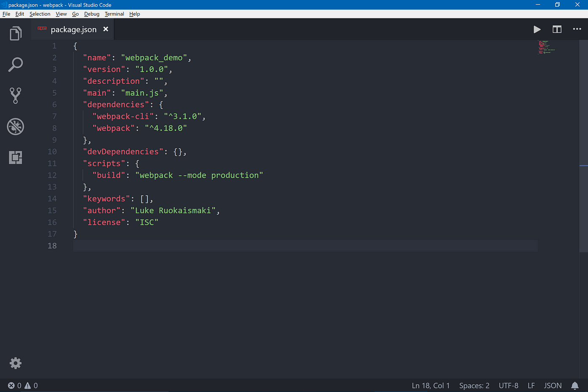588x392 pixels.
Task: Open the Go menu
Action: click(x=76, y=14)
